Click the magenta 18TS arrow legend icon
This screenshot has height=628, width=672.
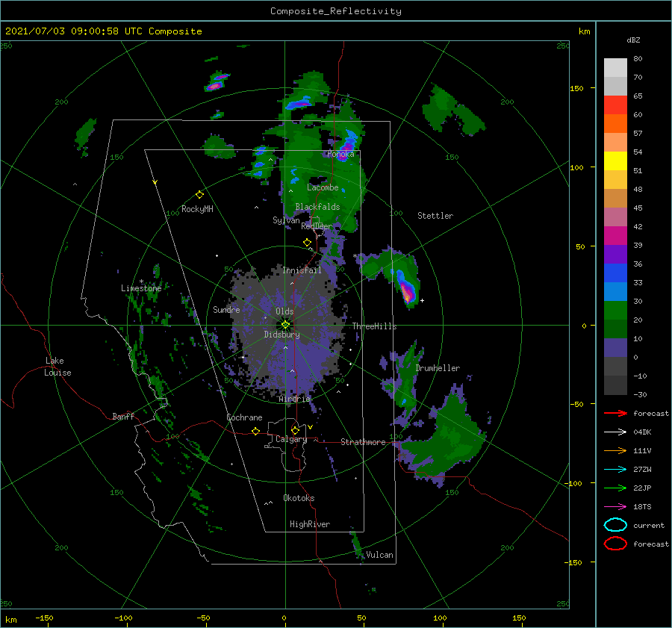615,507
